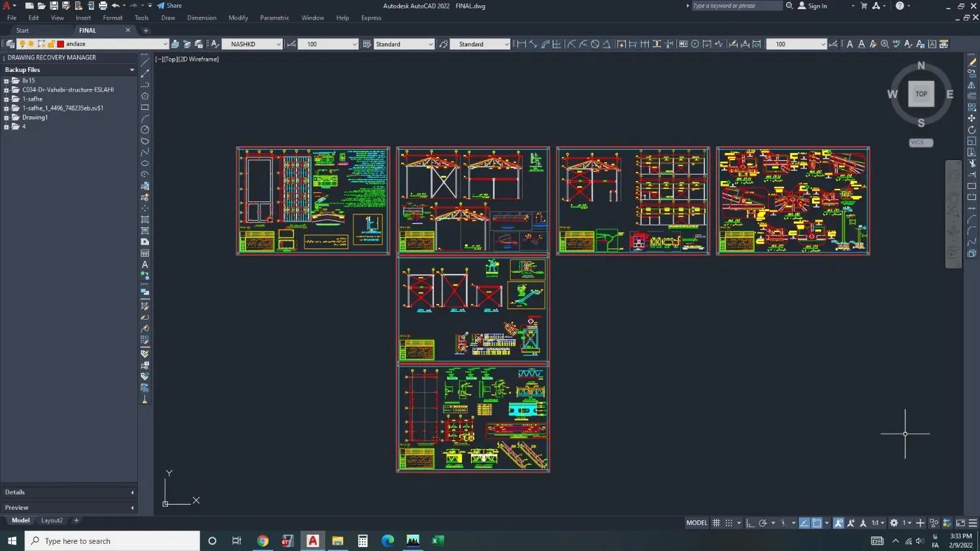Click the Share button

coord(169,6)
